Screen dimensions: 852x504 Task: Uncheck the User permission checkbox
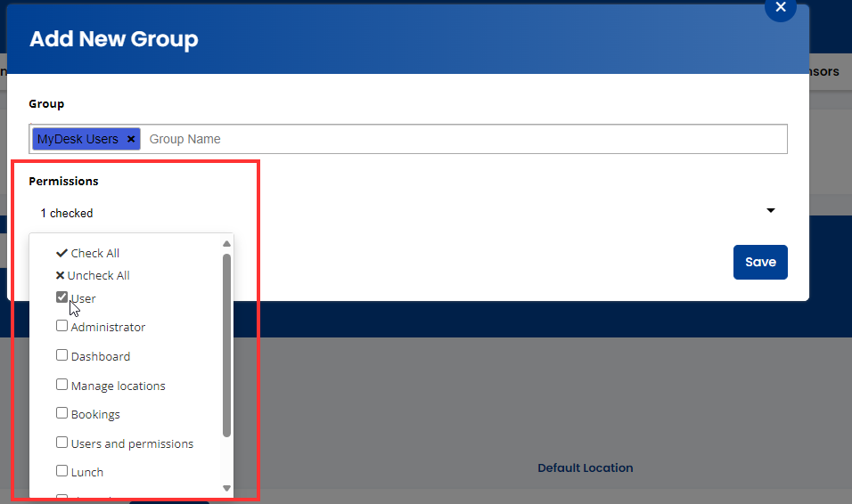point(62,297)
